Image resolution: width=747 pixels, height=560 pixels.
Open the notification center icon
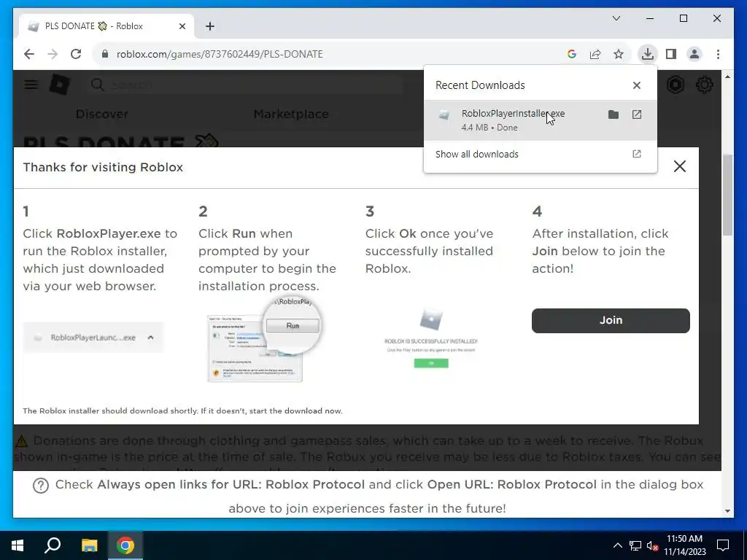point(723,545)
